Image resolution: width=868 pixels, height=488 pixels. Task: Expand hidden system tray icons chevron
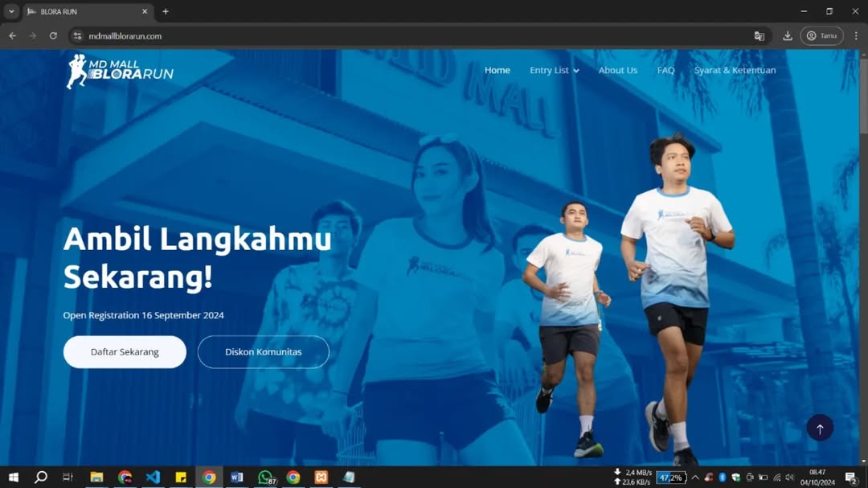(695, 477)
